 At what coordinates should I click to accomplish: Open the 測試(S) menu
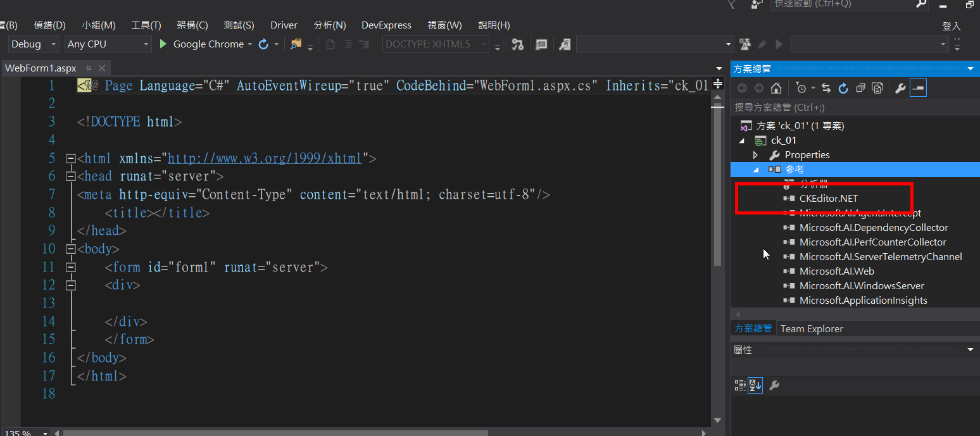click(x=239, y=25)
